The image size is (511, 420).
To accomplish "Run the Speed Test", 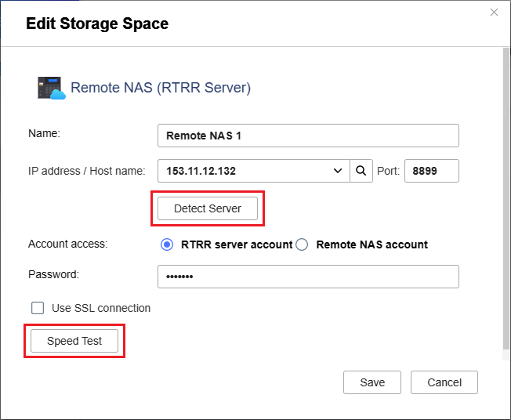I will tap(74, 341).
